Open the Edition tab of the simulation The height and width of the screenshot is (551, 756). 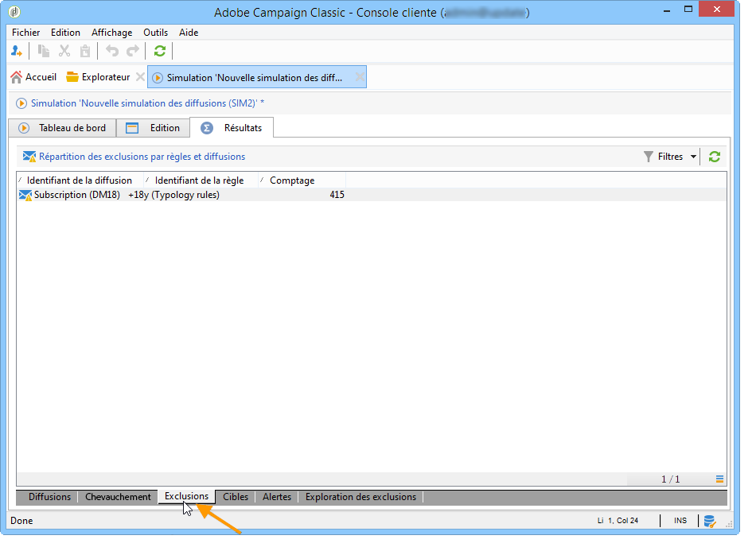[x=153, y=128]
